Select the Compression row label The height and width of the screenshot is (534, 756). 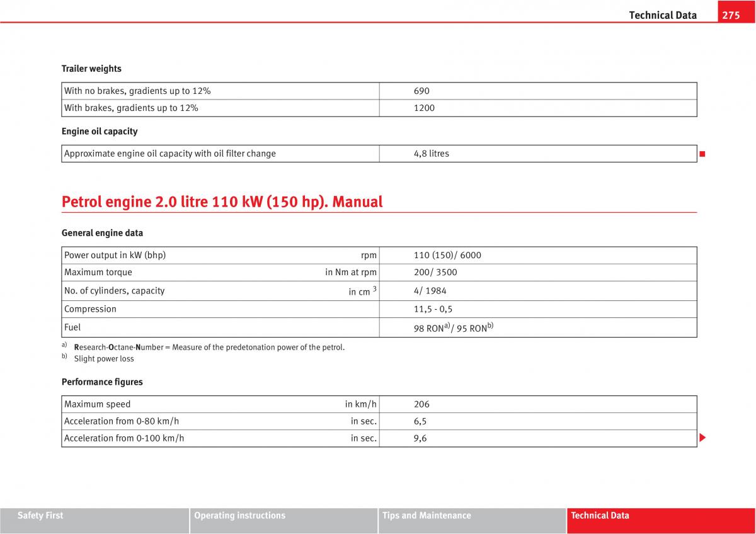(x=90, y=309)
